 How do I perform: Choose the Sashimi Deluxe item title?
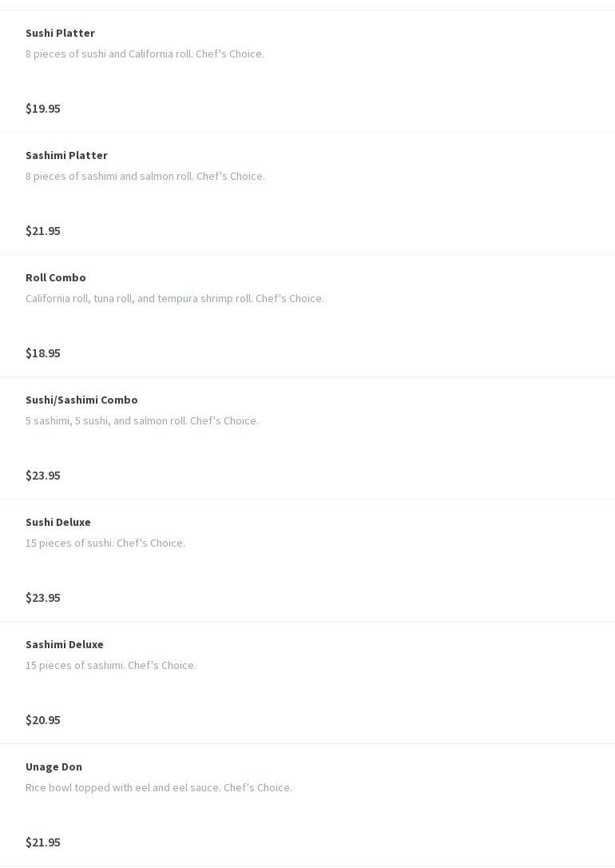tap(65, 644)
